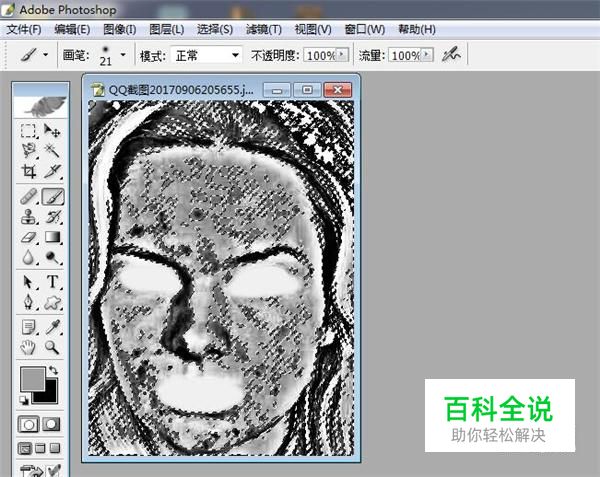
Task: Swap foreground and background colors
Action: (x=53, y=370)
